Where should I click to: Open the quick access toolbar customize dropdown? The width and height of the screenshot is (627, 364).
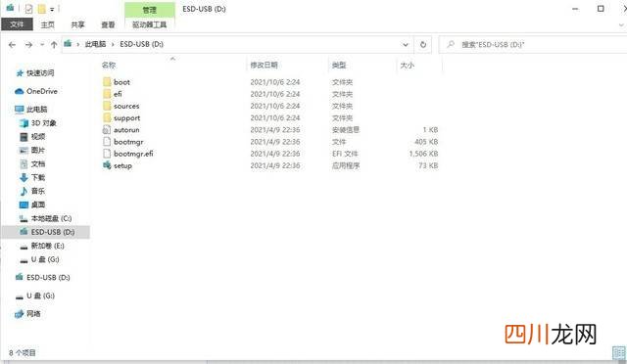click(52, 9)
